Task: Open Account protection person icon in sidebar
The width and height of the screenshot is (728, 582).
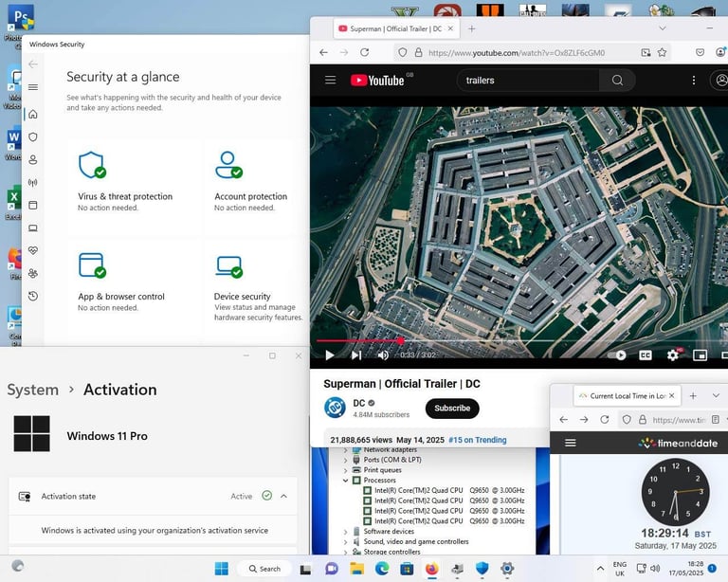Action: tap(33, 159)
